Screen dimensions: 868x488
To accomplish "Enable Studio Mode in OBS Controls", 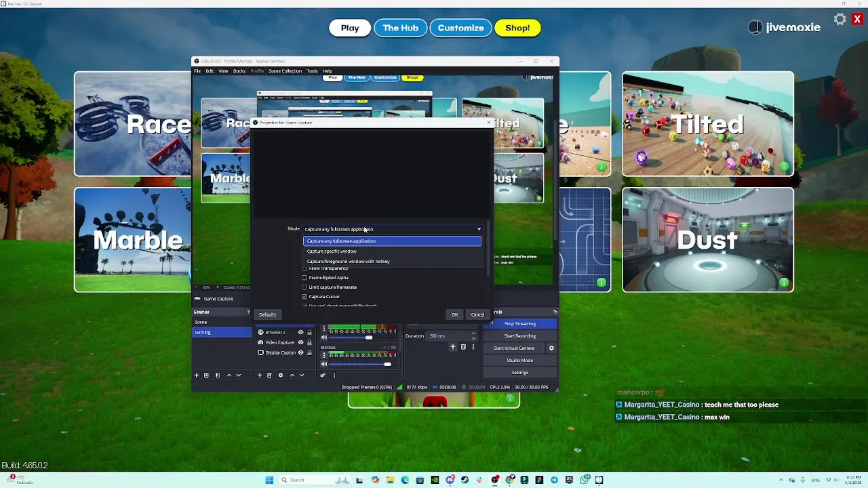I will point(520,360).
